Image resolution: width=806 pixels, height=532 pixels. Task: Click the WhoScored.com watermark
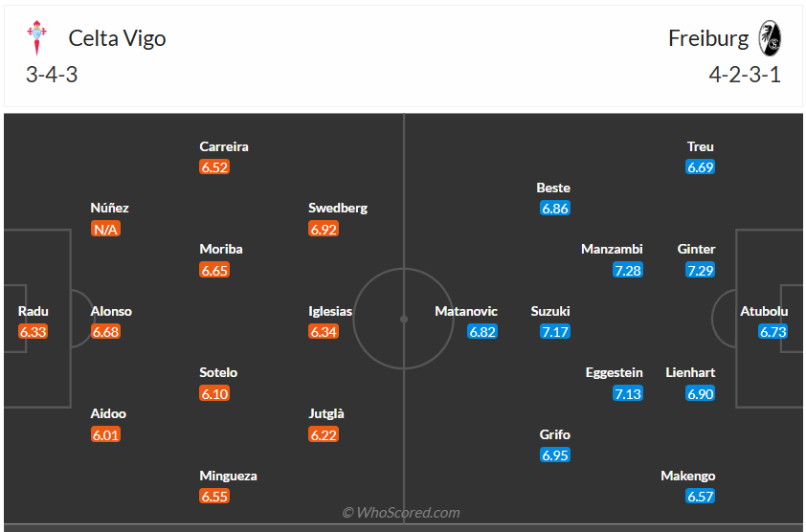[402, 513]
